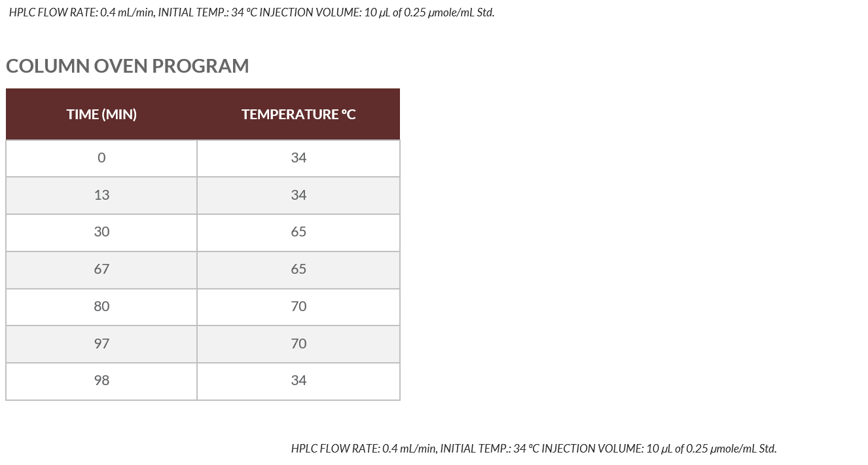868x465 pixels.
Task: Click the HPLC note below the table
Action: (533, 449)
